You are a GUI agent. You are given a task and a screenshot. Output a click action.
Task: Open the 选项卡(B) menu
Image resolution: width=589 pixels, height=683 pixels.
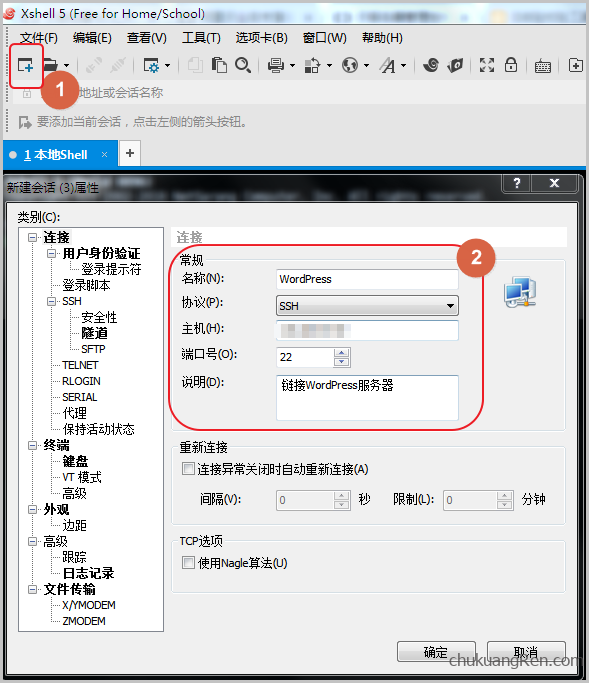pyautogui.click(x=261, y=38)
